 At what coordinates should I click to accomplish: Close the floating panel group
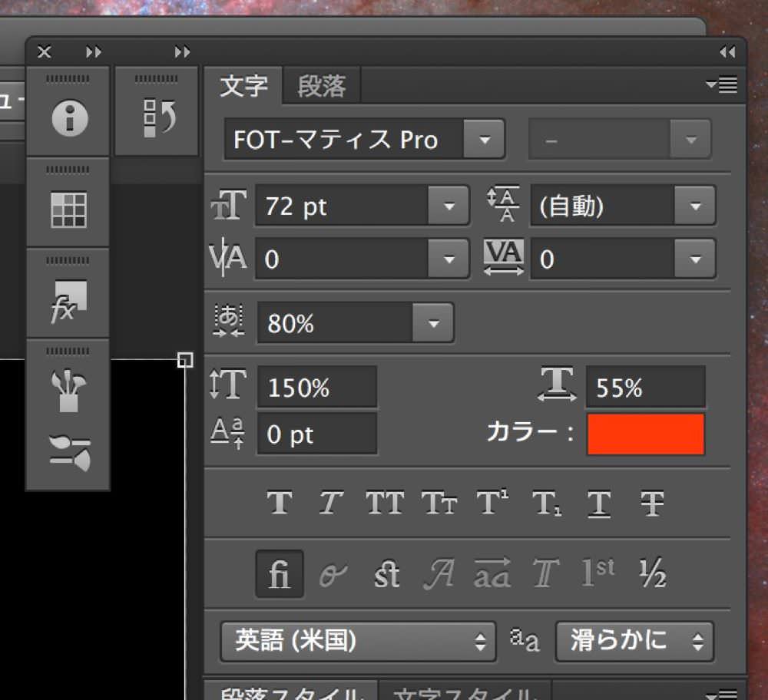pyautogui.click(x=44, y=52)
